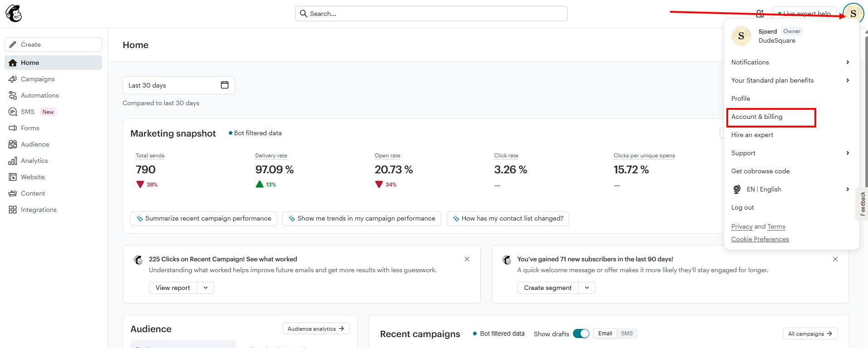Click the Freddie icon on subscribers card
The width and height of the screenshot is (868, 348).
(507, 260)
